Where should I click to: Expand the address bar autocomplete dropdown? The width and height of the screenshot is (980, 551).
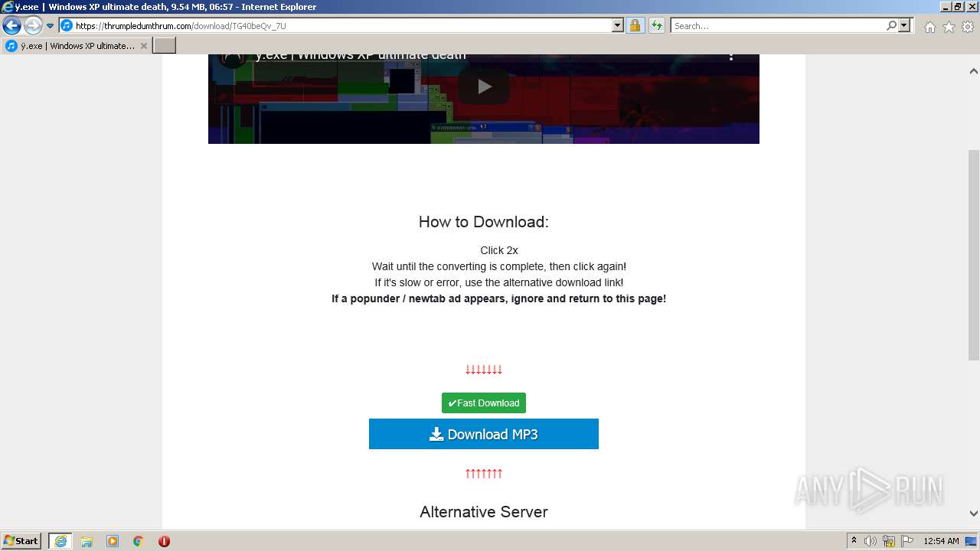tap(618, 26)
